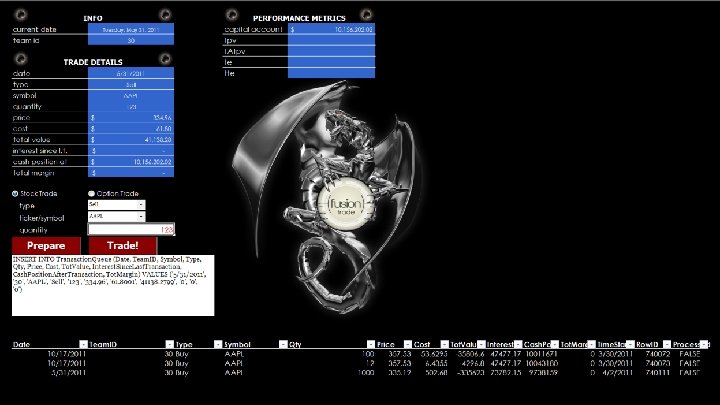The width and height of the screenshot is (720, 405).
Task: Open the TimeSta column filter dropdown
Action: click(630, 344)
